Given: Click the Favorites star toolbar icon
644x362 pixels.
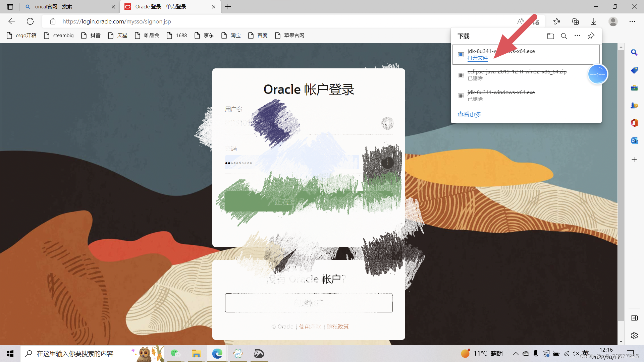Looking at the screenshot, I should point(557,21).
